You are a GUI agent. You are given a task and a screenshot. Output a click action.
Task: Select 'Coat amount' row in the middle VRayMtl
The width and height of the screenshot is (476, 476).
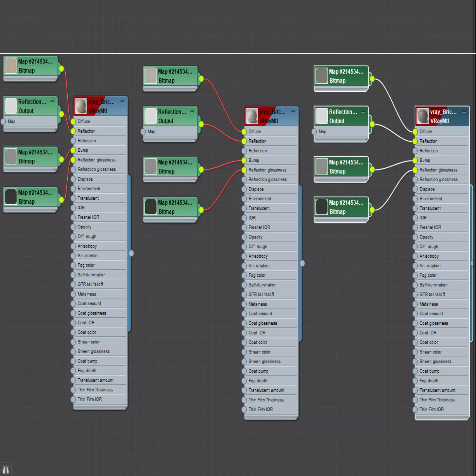coord(271,314)
